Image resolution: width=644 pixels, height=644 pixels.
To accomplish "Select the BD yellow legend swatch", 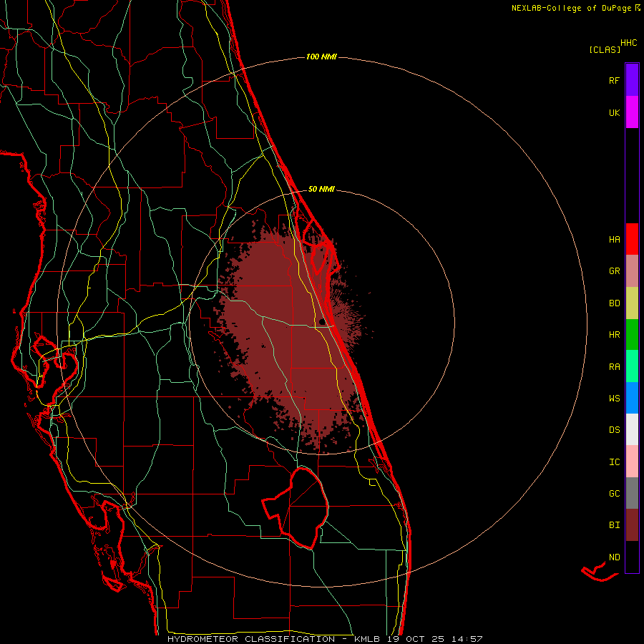I will [632, 303].
